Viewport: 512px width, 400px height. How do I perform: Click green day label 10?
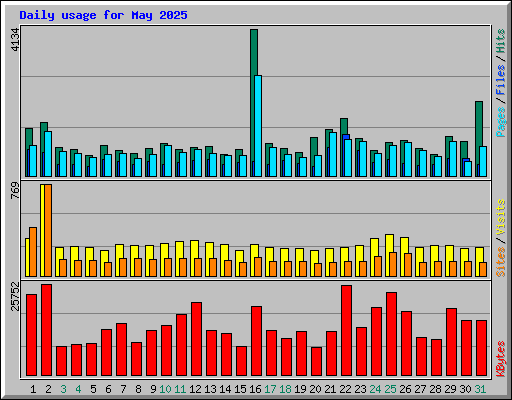[x=166, y=389]
